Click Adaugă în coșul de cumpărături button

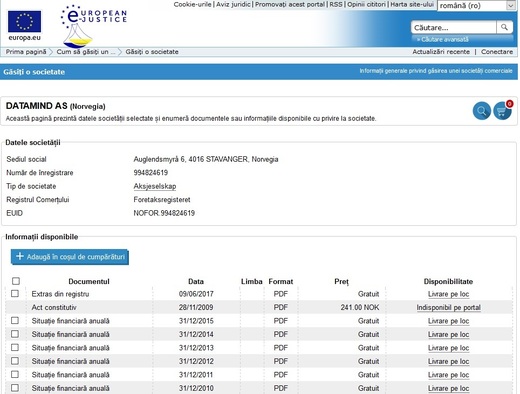(70, 257)
